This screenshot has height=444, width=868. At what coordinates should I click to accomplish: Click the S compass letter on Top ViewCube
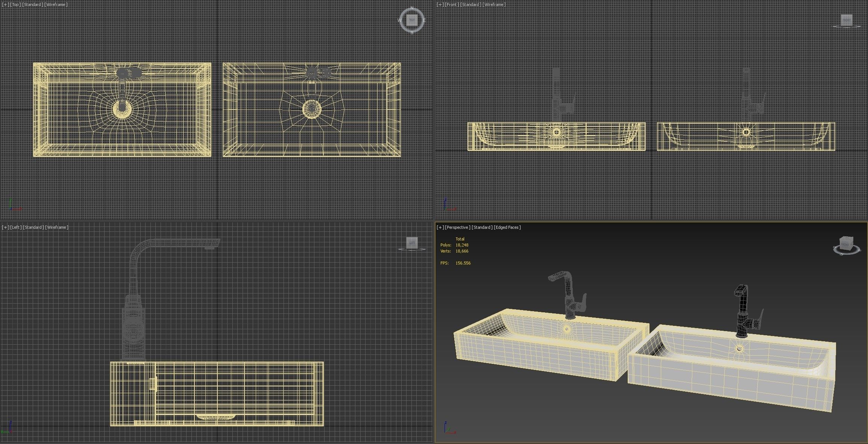(412, 33)
